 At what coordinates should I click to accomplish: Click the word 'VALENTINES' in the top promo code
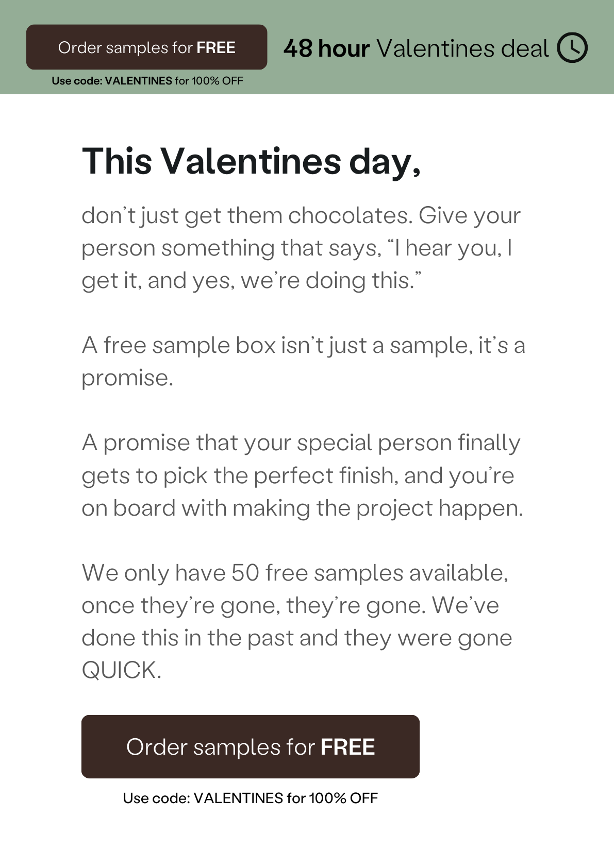(139, 81)
